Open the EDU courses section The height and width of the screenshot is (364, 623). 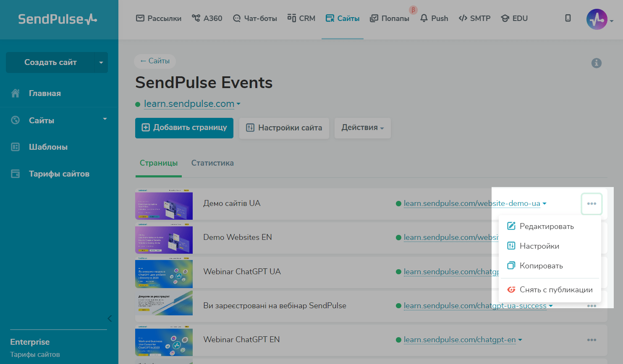point(514,18)
